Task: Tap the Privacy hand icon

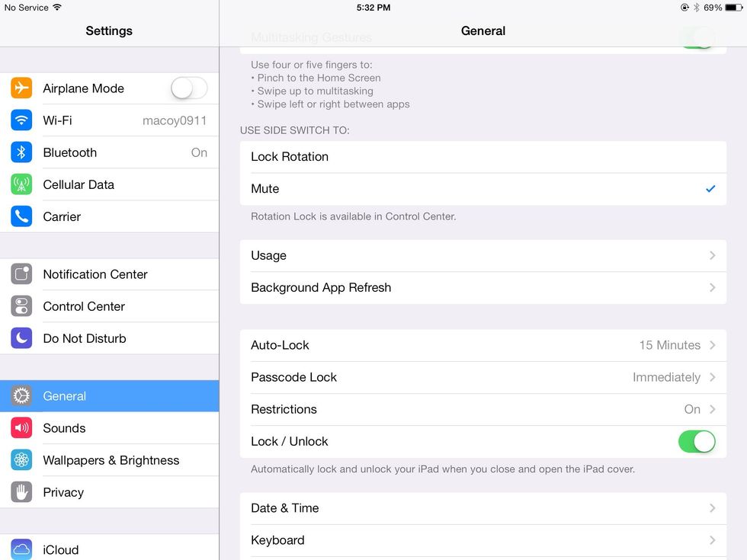Action: [21, 492]
